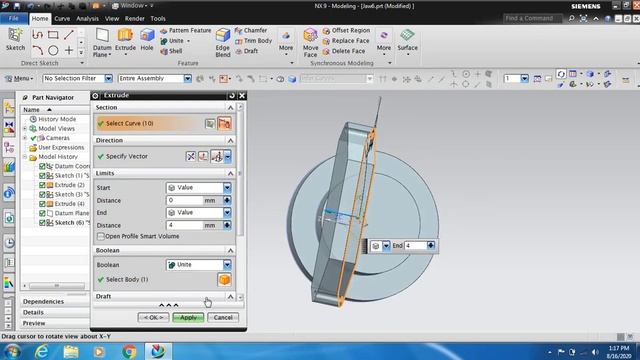Toggle the Sketch (6) feature checkbox
The height and width of the screenshot is (360, 640).
[42, 222]
